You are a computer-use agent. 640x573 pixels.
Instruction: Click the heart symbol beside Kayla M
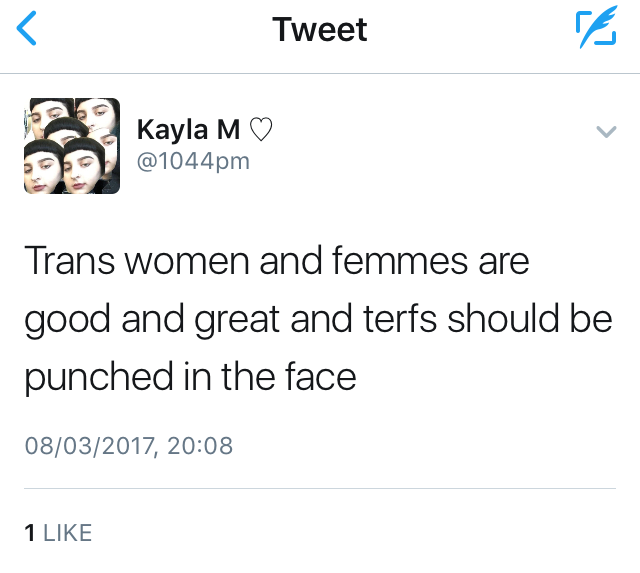260,130
